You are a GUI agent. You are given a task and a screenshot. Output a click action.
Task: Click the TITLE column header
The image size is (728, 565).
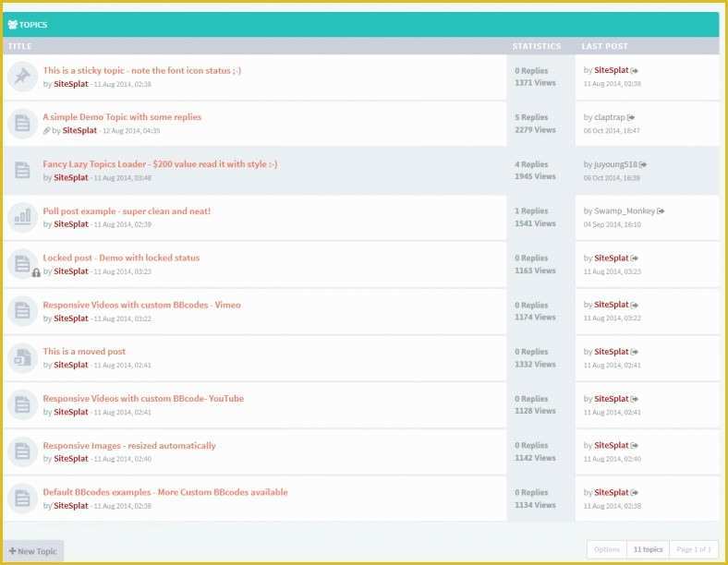(x=20, y=46)
